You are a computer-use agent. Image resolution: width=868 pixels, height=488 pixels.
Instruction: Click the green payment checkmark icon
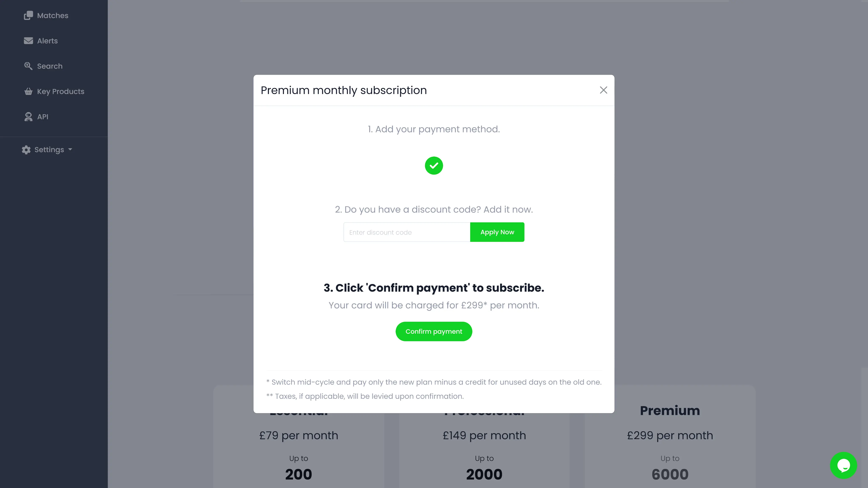[x=434, y=166]
